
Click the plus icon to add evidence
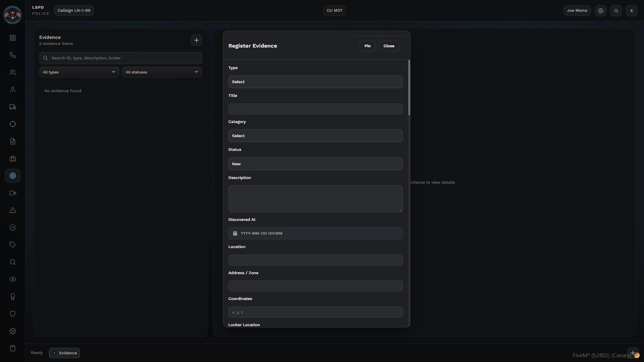click(x=197, y=40)
